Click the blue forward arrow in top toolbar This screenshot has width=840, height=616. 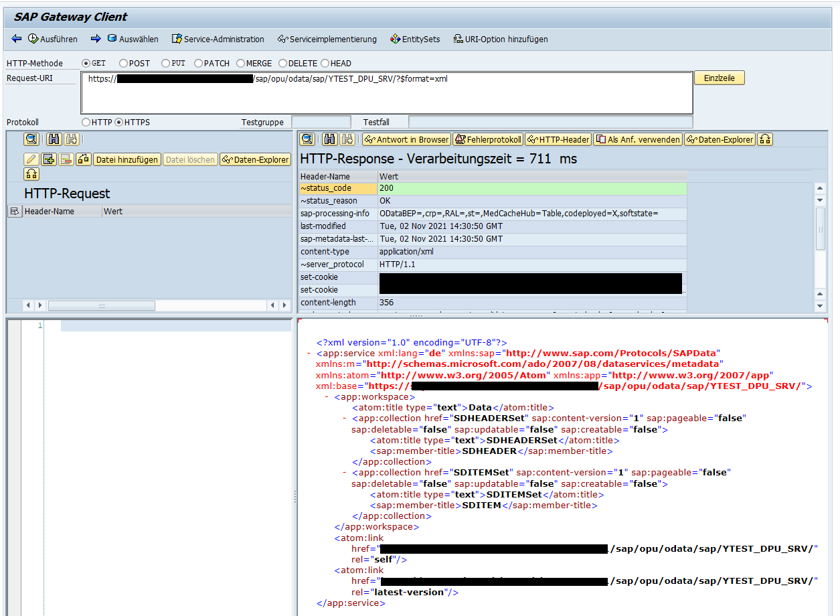pyautogui.click(x=96, y=39)
